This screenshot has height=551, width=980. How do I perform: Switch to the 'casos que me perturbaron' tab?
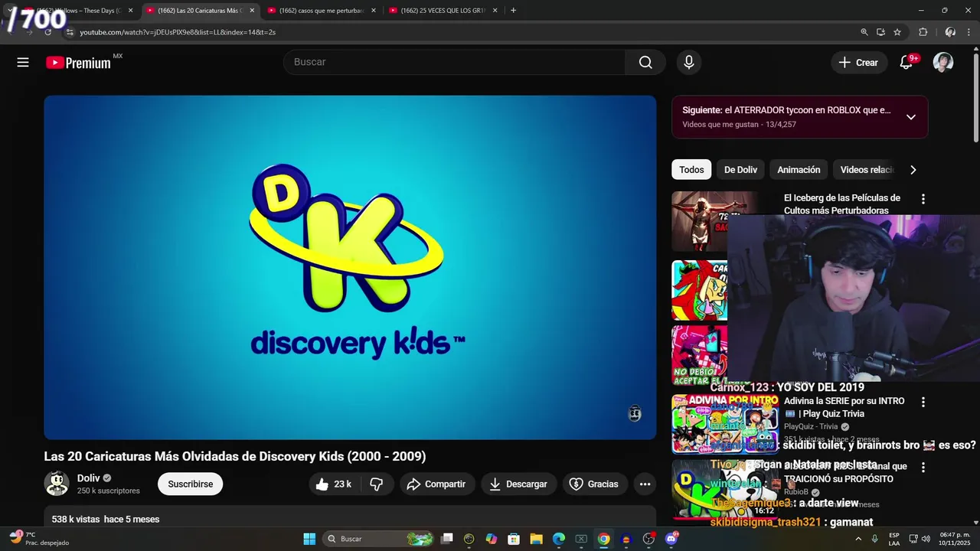320,11
